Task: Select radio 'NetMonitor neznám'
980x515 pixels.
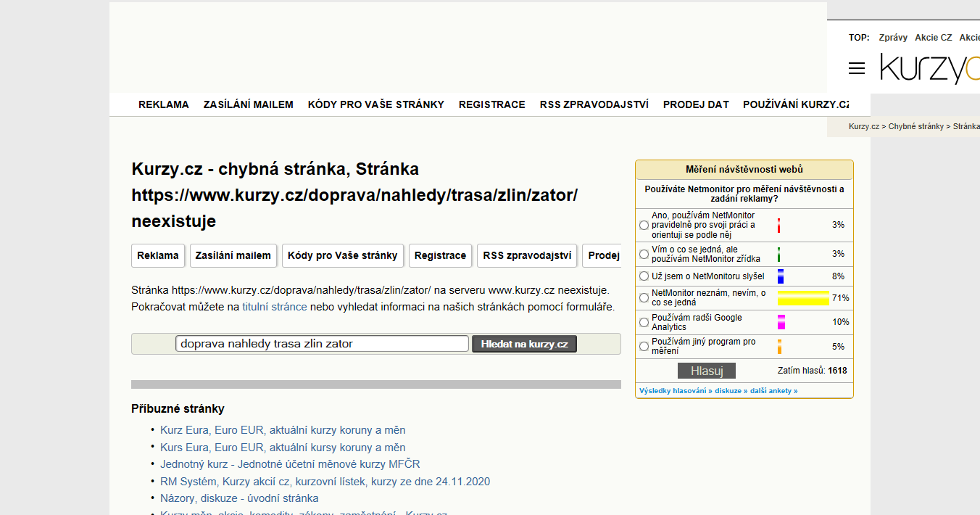Action: pos(644,298)
